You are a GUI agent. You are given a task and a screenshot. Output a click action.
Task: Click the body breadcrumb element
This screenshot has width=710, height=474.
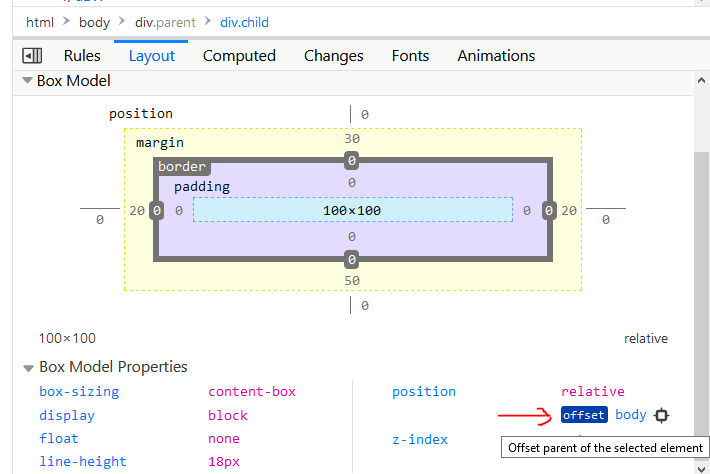point(95,22)
